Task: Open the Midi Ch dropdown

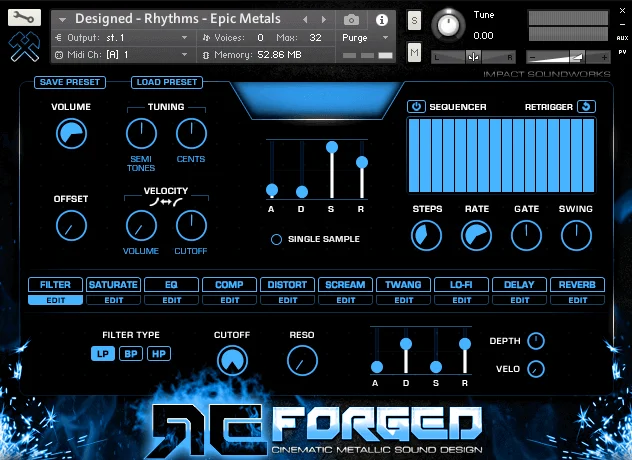Action: coord(123,54)
